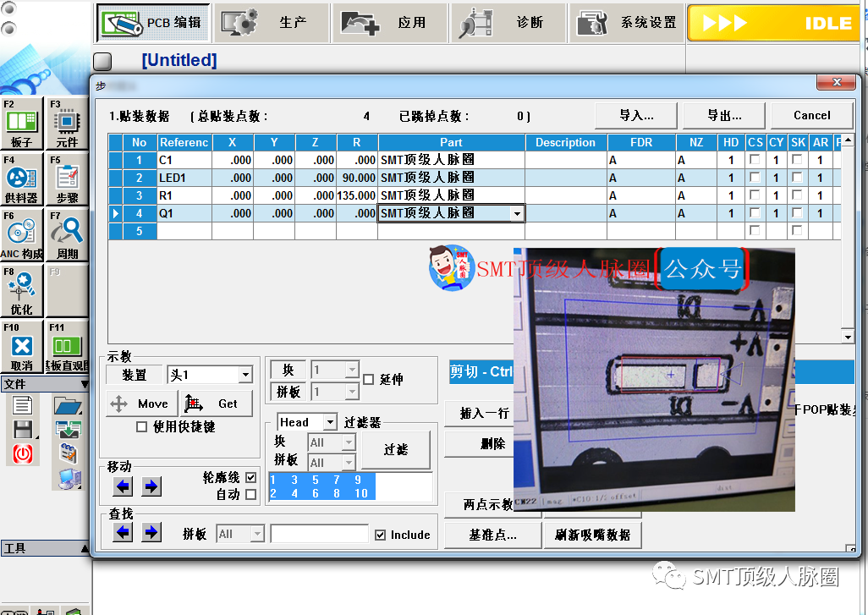Click the F4 供料器 feeder icon
This screenshot has width=868, height=615.
click(22, 178)
